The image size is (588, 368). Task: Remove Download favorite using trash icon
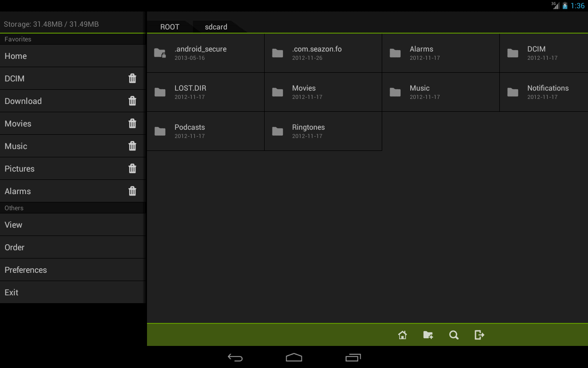132,101
